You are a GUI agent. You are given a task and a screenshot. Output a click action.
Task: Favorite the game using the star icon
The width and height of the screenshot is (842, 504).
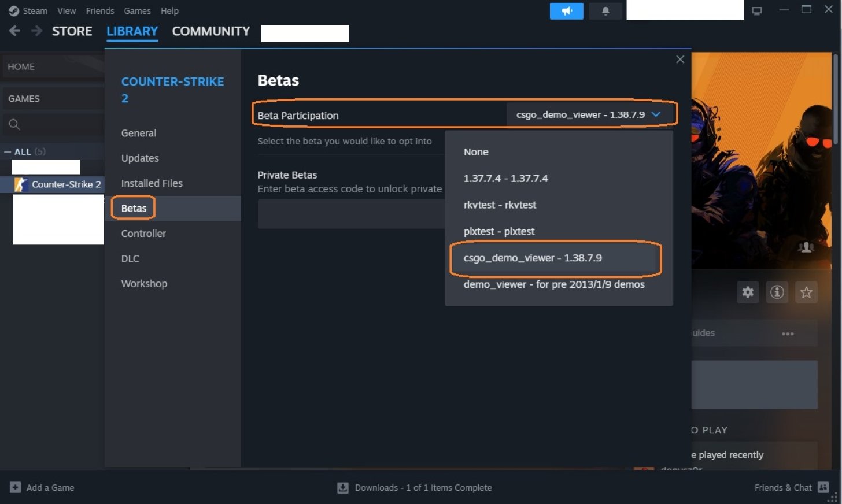(x=806, y=292)
